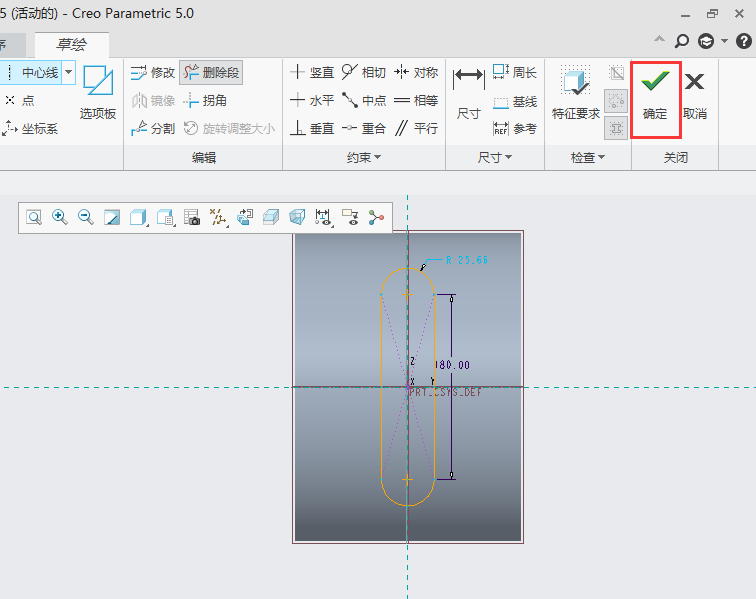Click zoom out magnifier in graphics toolbar
Viewport: 756px width, 599px height.
pyautogui.click(x=86, y=217)
